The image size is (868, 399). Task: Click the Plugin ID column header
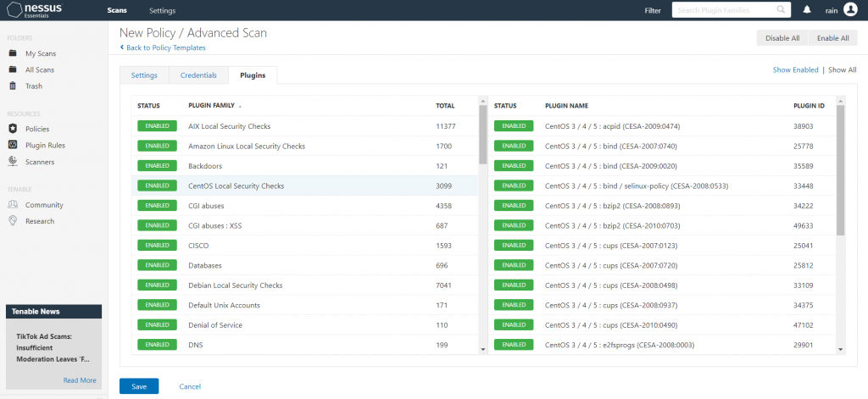pyautogui.click(x=809, y=106)
